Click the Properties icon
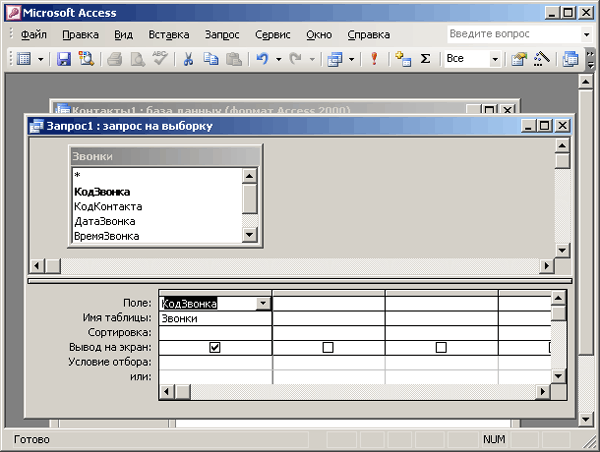 [x=519, y=59]
